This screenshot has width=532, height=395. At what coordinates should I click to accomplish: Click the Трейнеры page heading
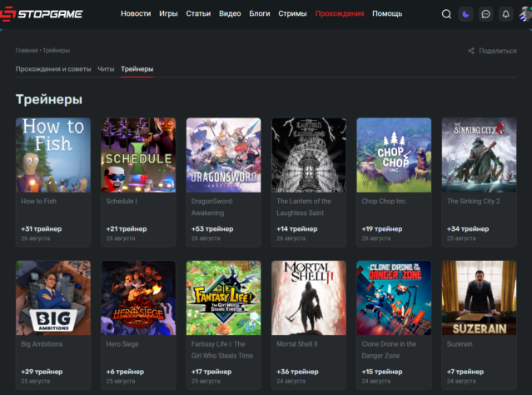click(x=49, y=99)
